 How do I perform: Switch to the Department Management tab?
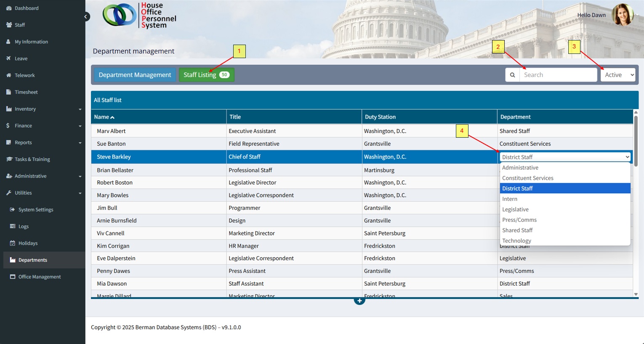click(135, 75)
